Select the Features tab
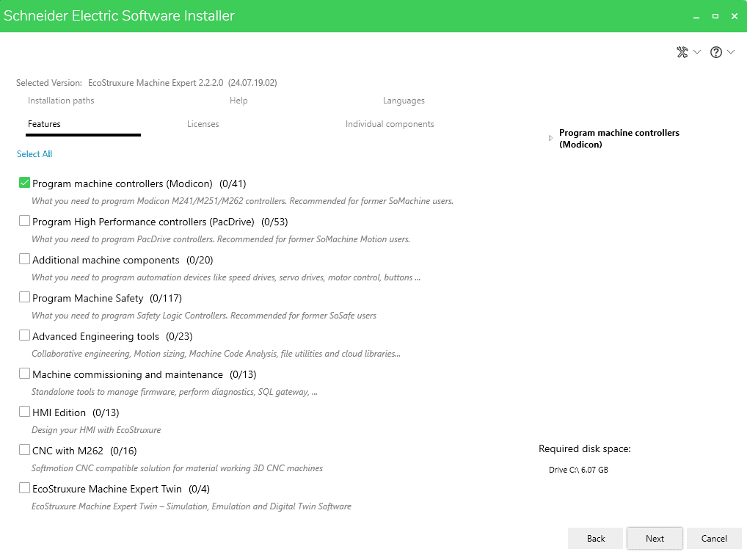The width and height of the screenshot is (747, 560). (44, 124)
